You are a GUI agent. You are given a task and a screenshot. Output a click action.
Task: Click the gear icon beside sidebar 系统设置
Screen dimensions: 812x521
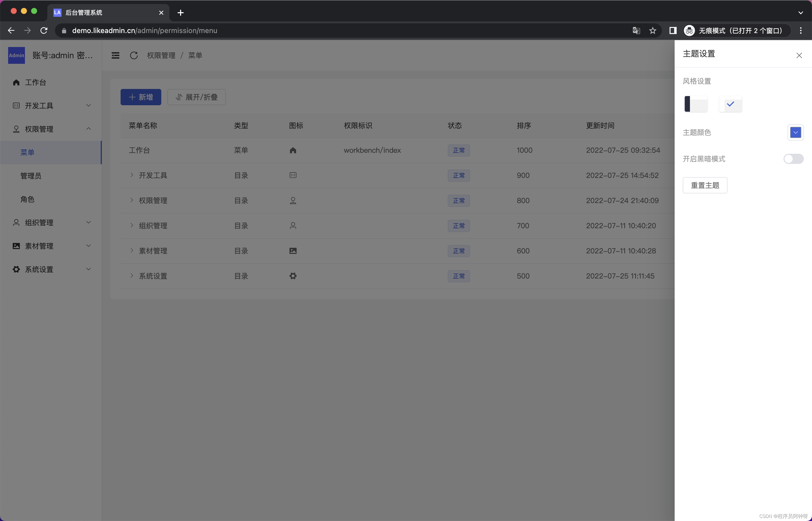click(16, 269)
